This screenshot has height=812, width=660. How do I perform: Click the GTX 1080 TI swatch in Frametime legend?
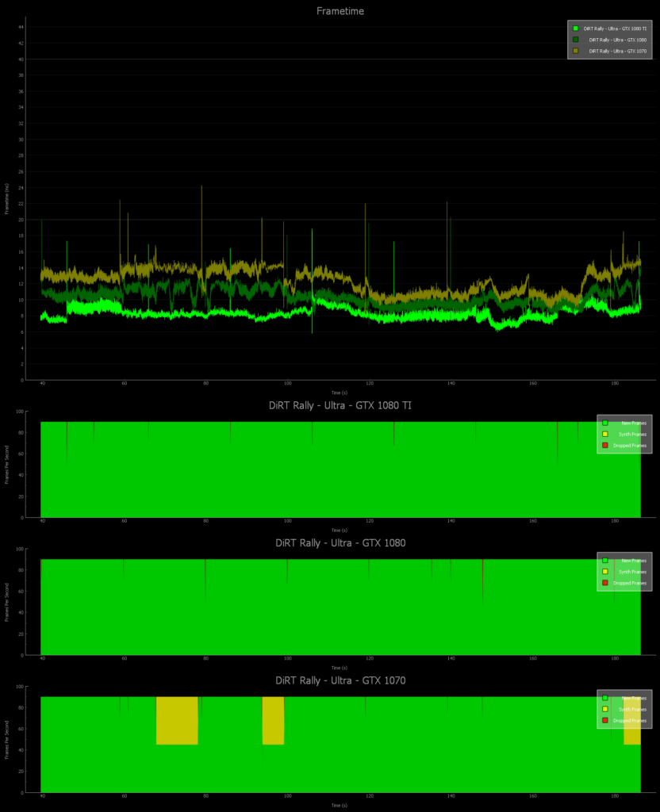point(576,28)
